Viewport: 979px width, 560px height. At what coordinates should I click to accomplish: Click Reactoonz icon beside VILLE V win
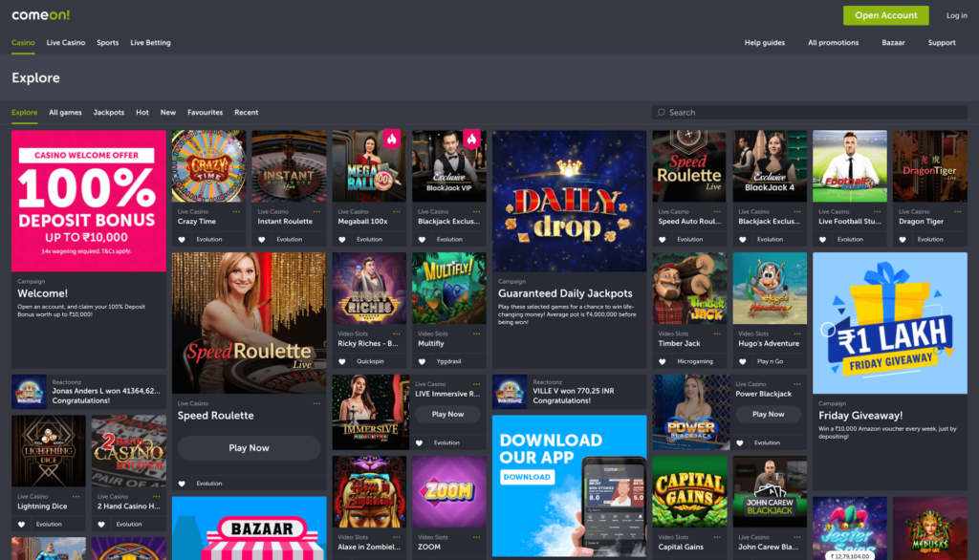(x=510, y=392)
